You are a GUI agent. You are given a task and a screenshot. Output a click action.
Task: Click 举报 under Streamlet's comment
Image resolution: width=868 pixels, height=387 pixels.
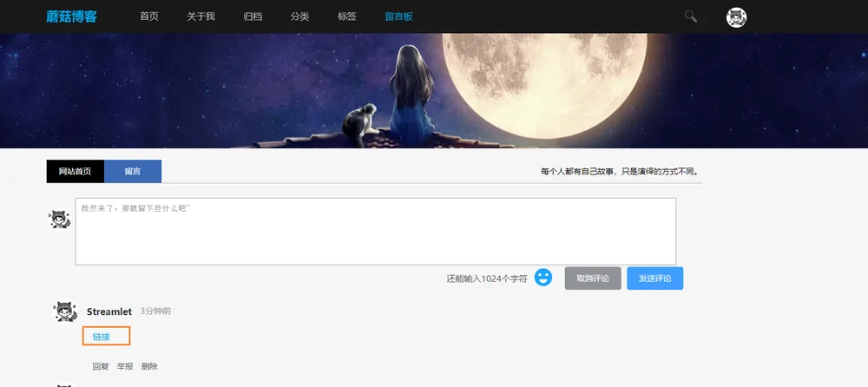tap(125, 366)
